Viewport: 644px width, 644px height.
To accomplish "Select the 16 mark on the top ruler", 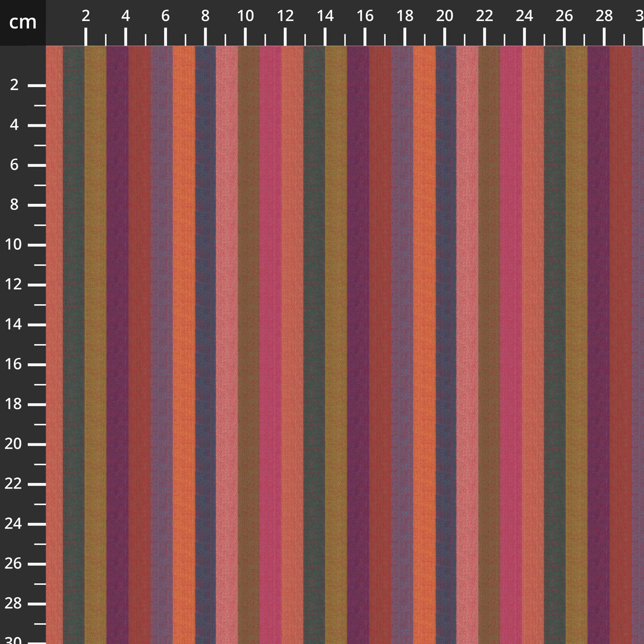I will tap(365, 16).
